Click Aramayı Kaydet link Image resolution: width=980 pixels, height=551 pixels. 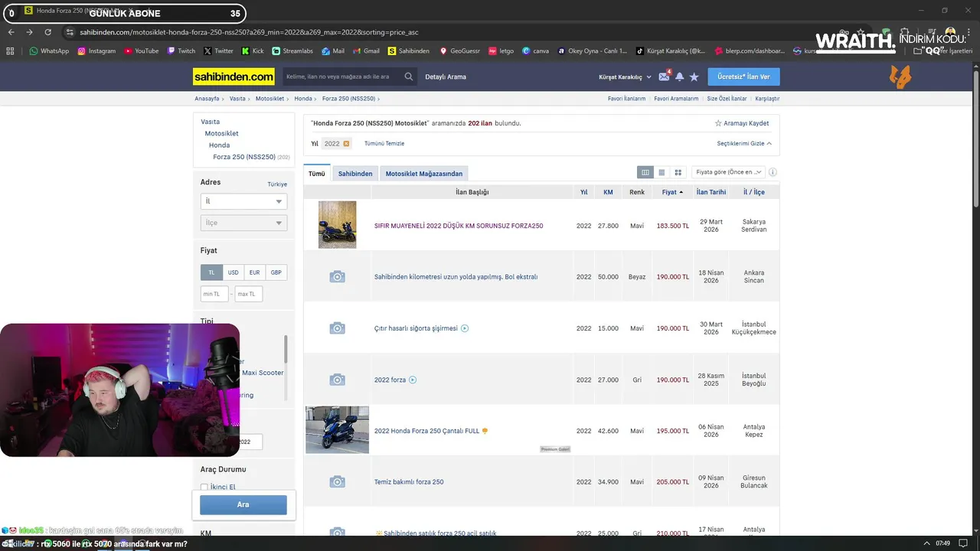coord(741,123)
